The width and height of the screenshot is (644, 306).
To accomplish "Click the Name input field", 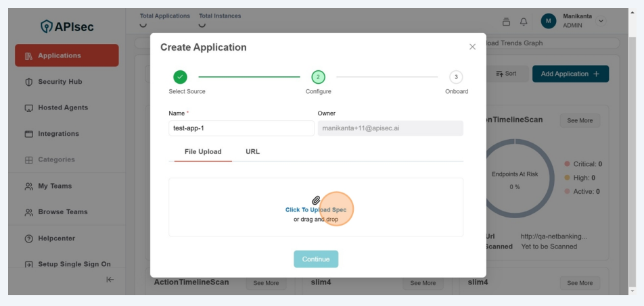I will click(241, 128).
